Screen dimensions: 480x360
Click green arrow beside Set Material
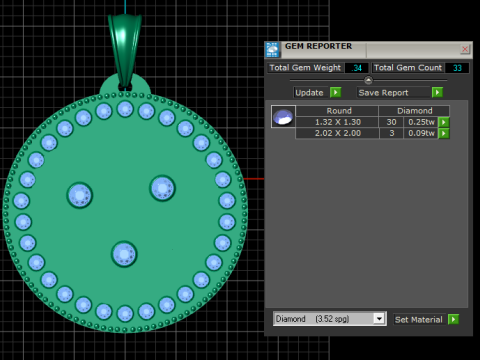454,319
